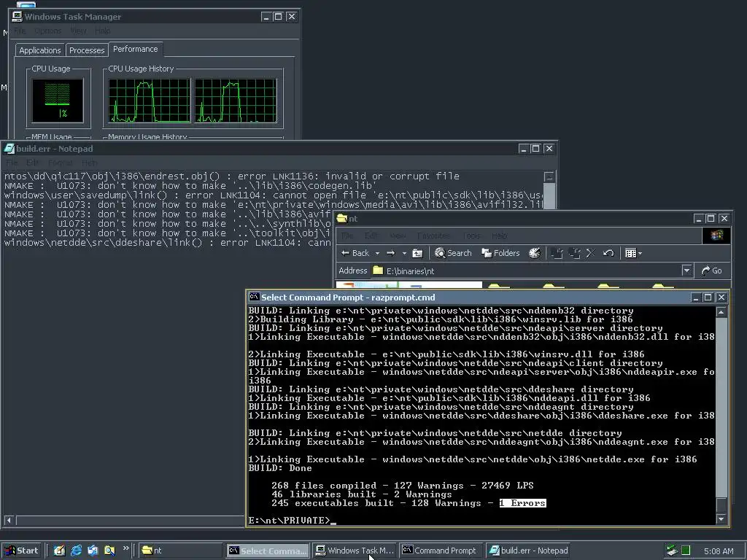Viewport: 747px width, 560px height.
Task: Click the Back arrow in nt Explorer toolbar
Action: click(355, 253)
